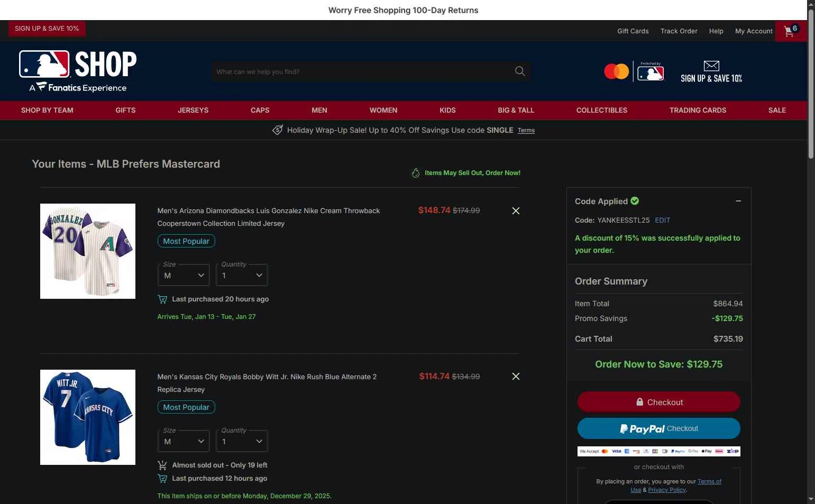Click the search magnifier icon
815x504 pixels.
tap(520, 71)
